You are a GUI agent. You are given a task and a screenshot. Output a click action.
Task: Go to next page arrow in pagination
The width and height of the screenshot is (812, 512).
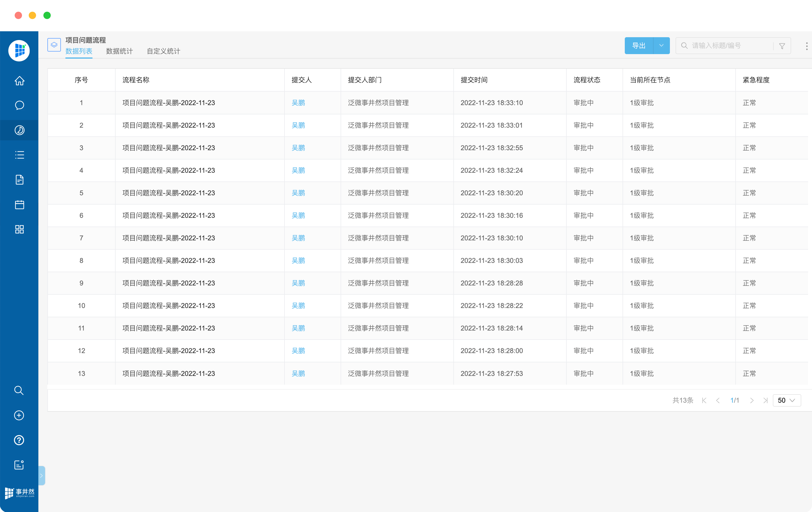pos(752,400)
